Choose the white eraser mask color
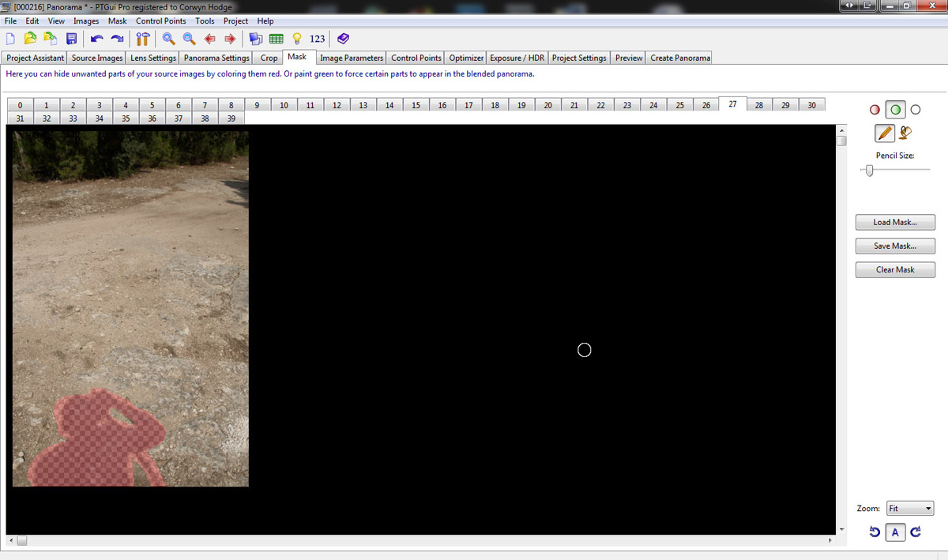This screenshot has width=948, height=560. click(916, 110)
